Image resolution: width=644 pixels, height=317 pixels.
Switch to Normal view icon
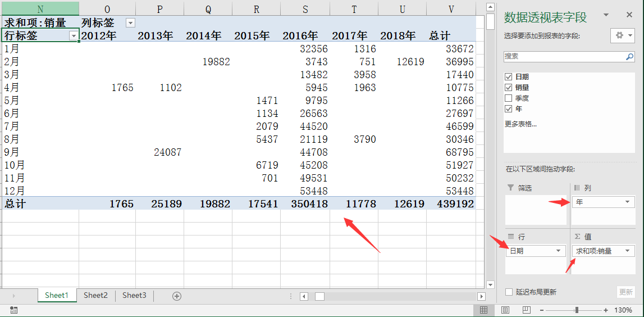pyautogui.click(x=484, y=310)
